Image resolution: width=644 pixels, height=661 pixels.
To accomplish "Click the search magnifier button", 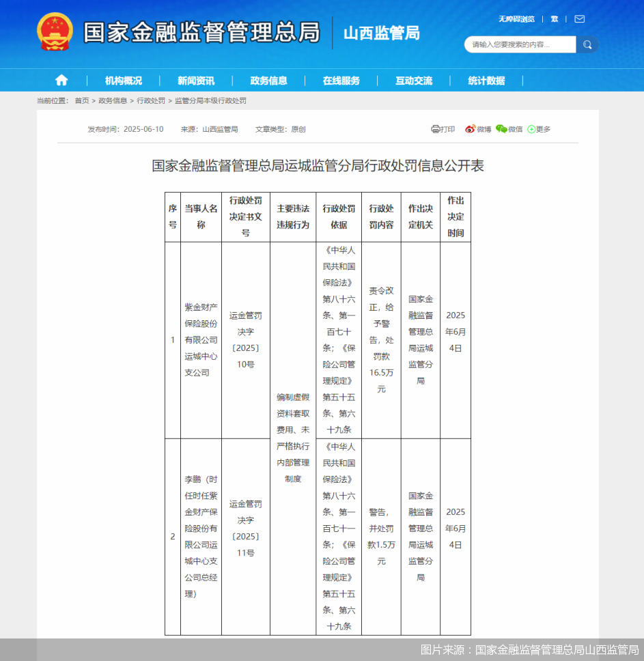I will click(x=587, y=45).
